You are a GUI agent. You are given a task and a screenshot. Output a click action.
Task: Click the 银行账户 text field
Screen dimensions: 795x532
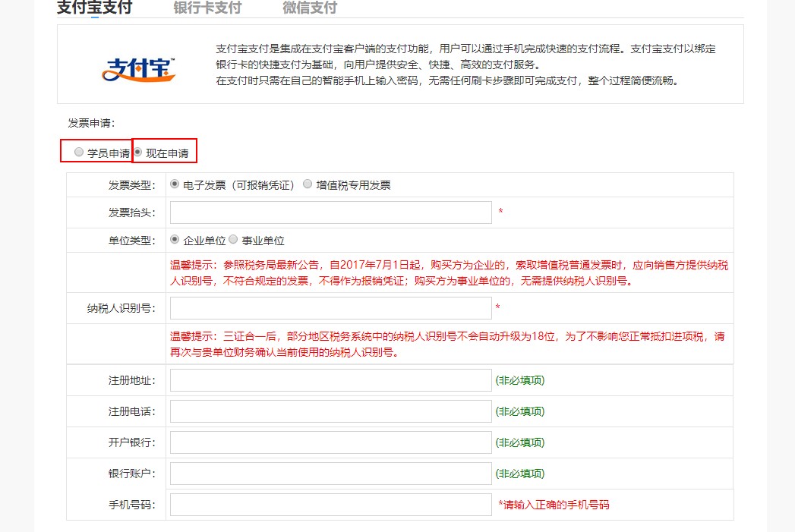330,474
